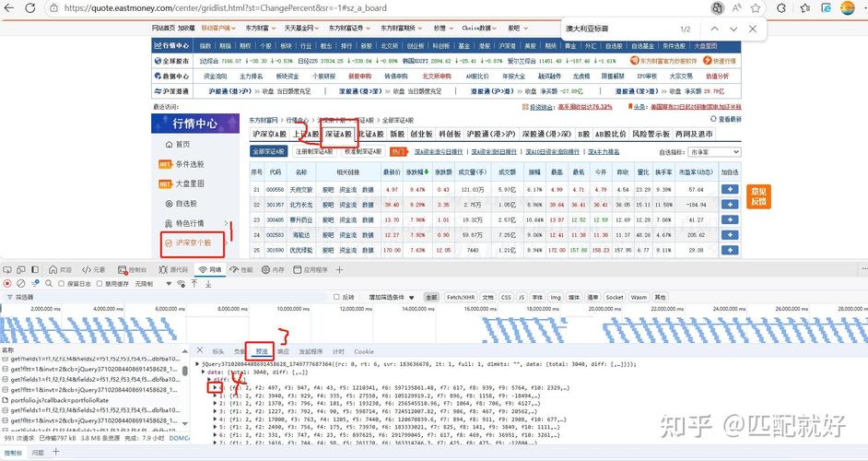The height and width of the screenshot is (461, 868).
Task: Select the 科创板 market tab
Action: [450, 134]
